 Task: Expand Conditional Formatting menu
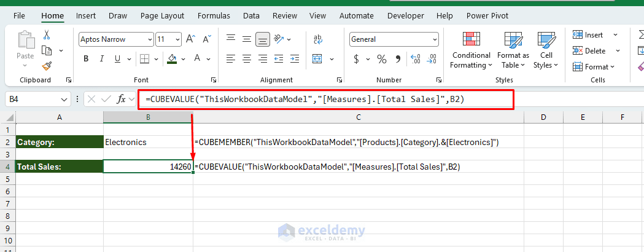pos(471,50)
